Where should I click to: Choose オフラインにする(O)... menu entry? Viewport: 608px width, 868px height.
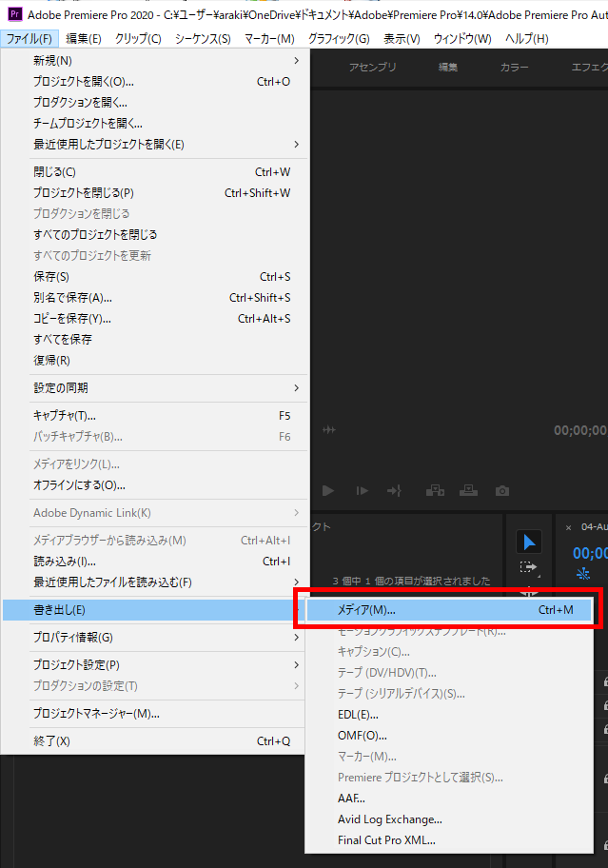[x=154, y=485]
